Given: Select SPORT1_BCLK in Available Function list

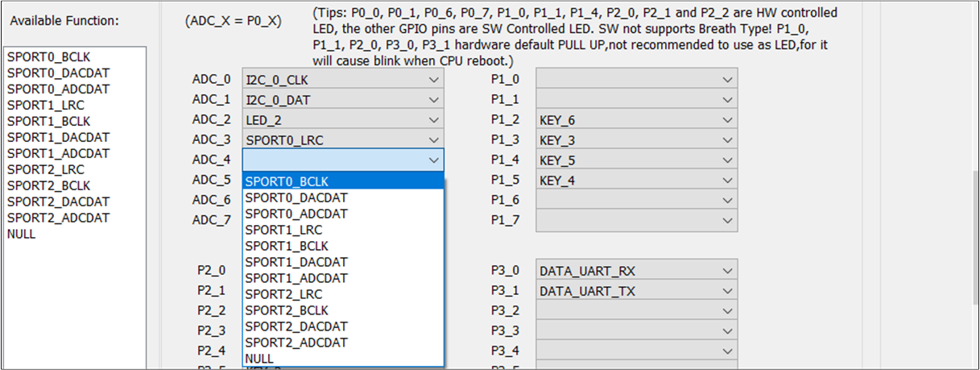Looking at the screenshot, I should pyautogui.click(x=75, y=121).
